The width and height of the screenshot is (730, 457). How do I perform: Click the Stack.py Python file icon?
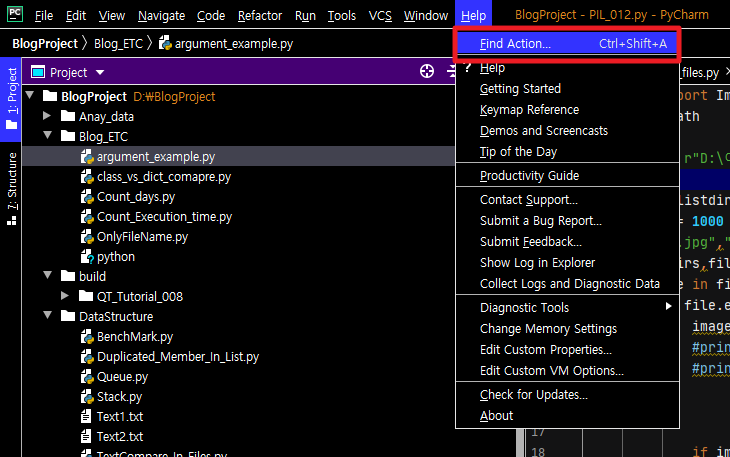pyautogui.click(x=87, y=397)
